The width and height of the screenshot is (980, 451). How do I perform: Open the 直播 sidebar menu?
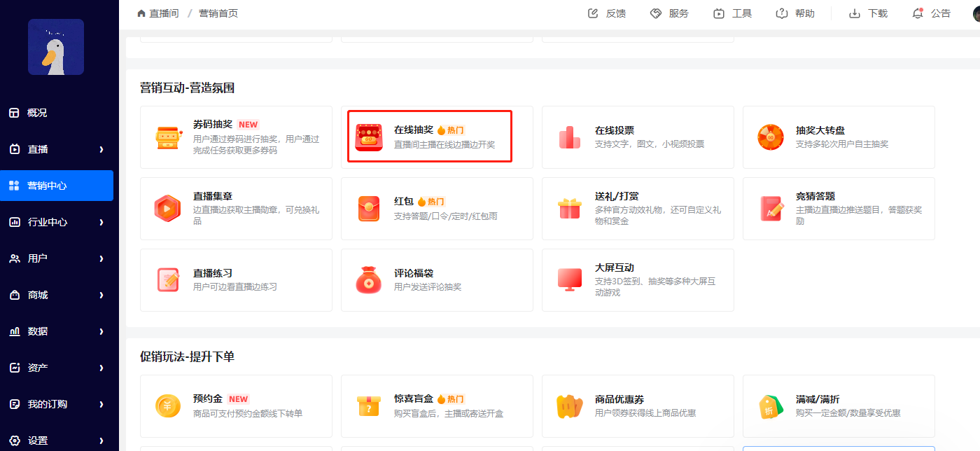tap(57, 149)
